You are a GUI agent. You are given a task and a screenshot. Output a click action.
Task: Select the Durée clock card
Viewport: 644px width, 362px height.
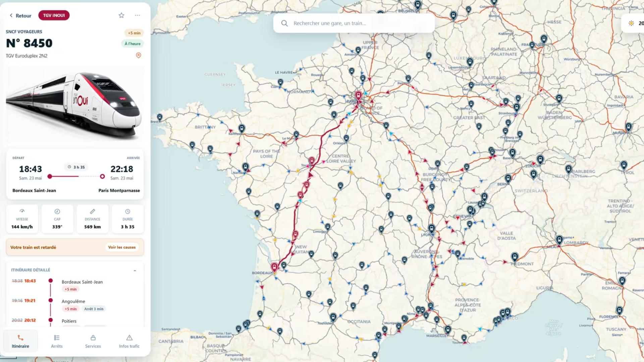point(128,219)
